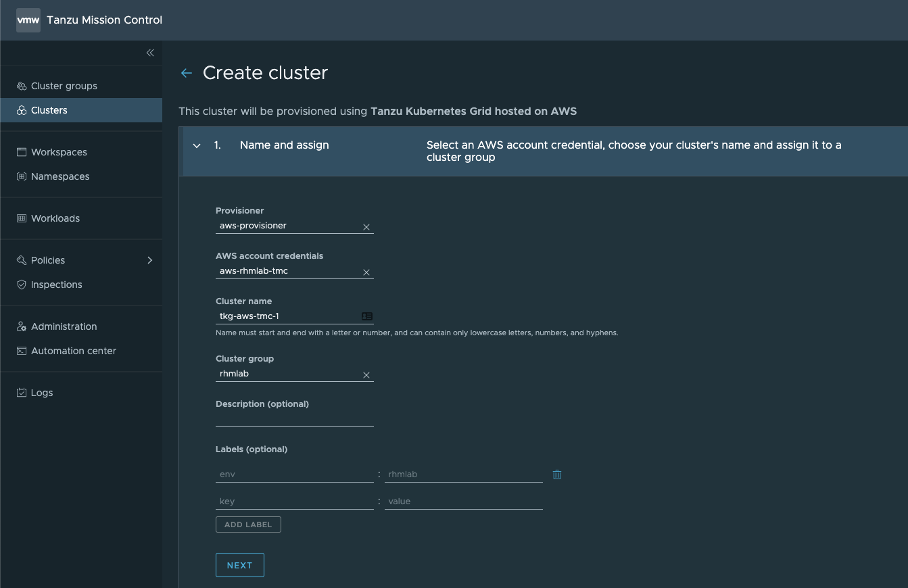Open the Provisioner dropdown
This screenshot has width=908, height=588.
click(295, 226)
